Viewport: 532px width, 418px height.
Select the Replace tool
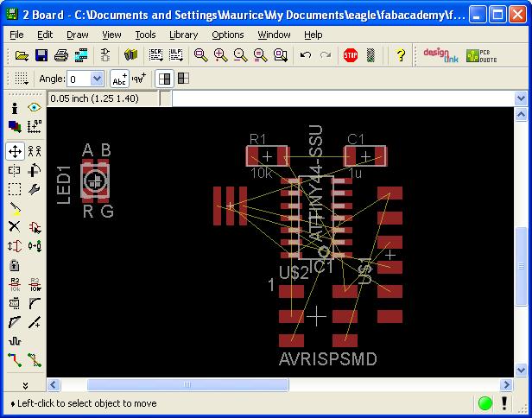pos(35,245)
